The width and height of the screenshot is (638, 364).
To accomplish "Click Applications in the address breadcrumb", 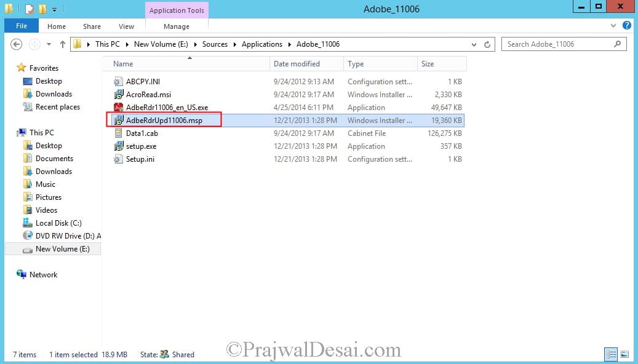I will [x=262, y=44].
